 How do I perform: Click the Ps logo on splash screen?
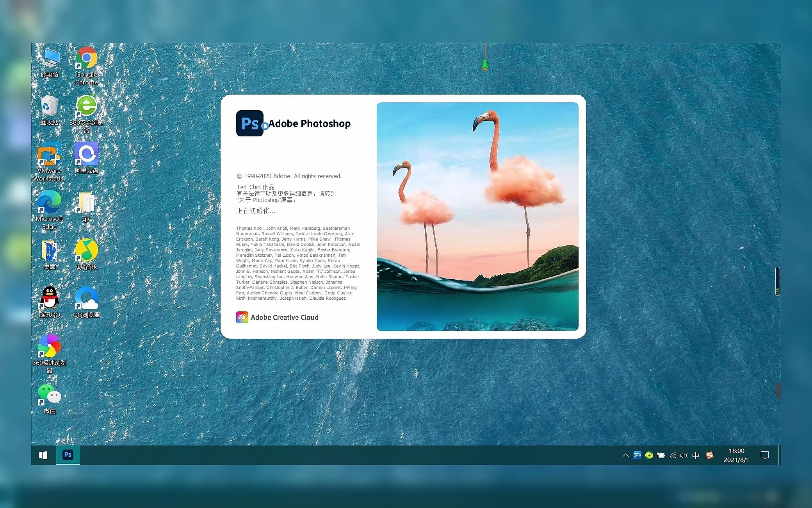coord(249,123)
